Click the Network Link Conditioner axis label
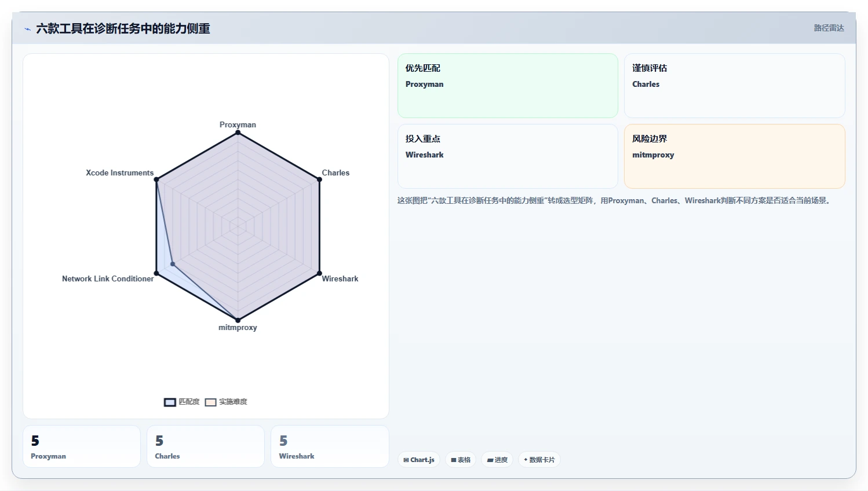Viewport: 868px width, 491px height. pyautogui.click(x=108, y=279)
